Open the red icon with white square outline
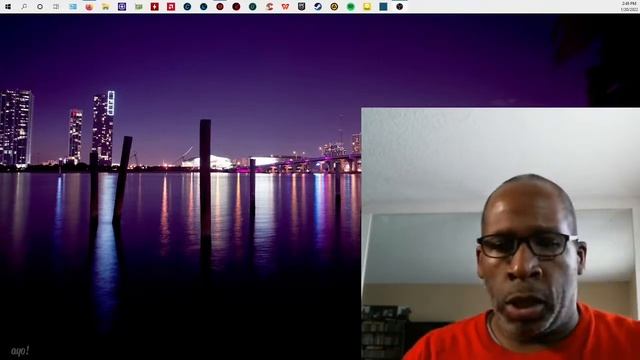This screenshot has width=640, height=360. pyautogui.click(x=171, y=7)
